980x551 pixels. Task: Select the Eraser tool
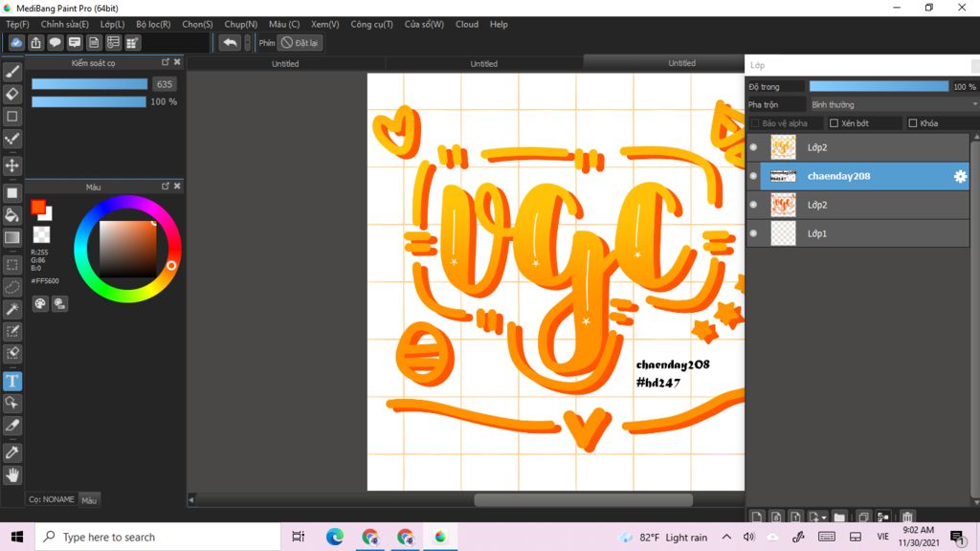[12, 95]
